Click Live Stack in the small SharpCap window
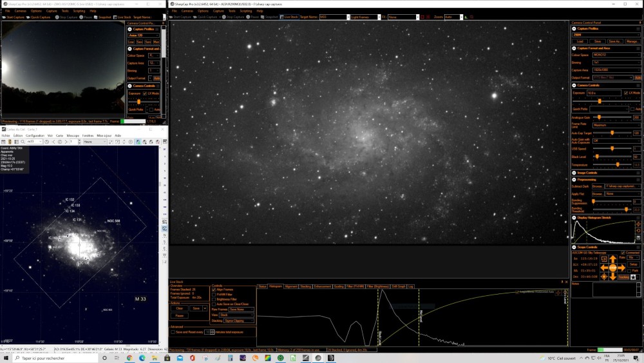644x363 pixels. 122,17
